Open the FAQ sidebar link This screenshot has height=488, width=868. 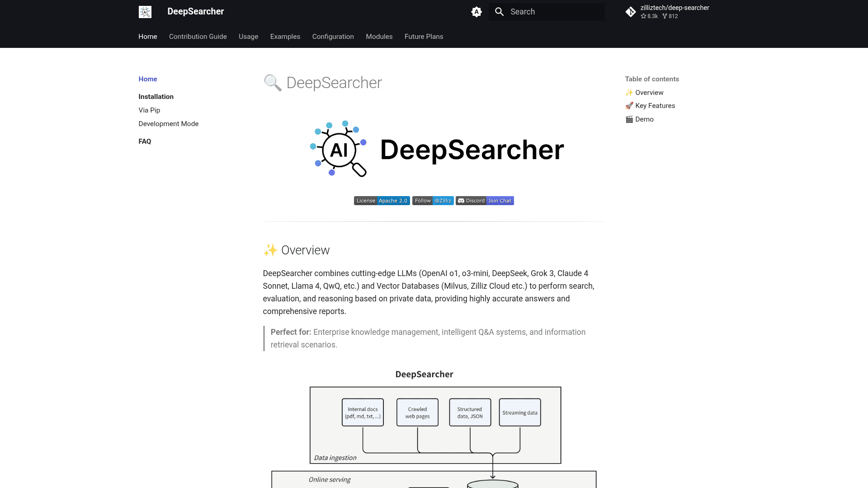coord(145,141)
